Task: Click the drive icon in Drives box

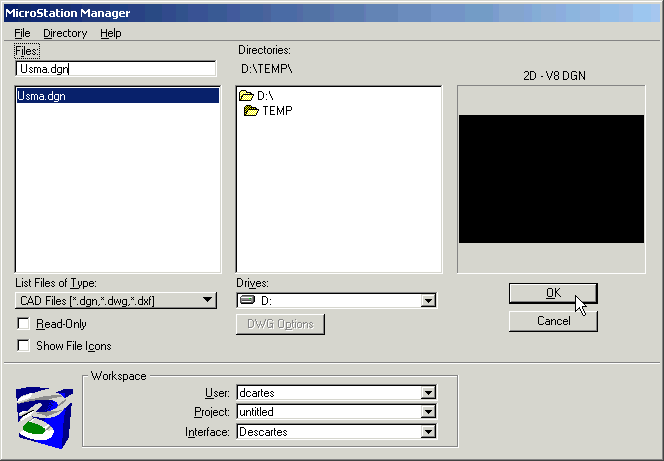Action: point(247,300)
